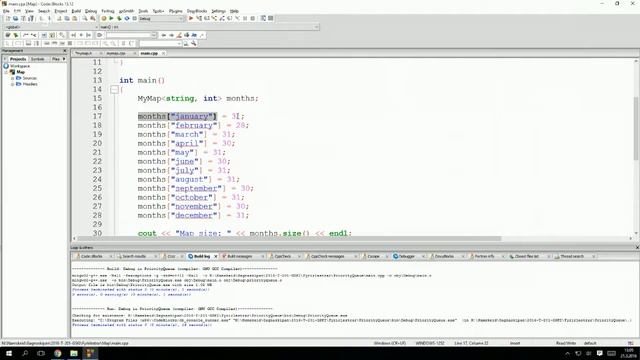Open the global scope dropdown

pos(51,27)
